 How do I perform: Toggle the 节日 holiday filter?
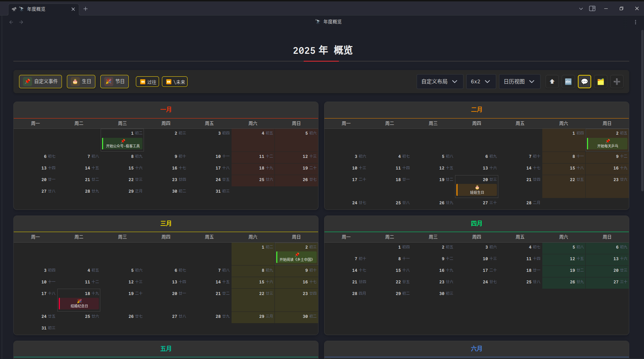(114, 82)
